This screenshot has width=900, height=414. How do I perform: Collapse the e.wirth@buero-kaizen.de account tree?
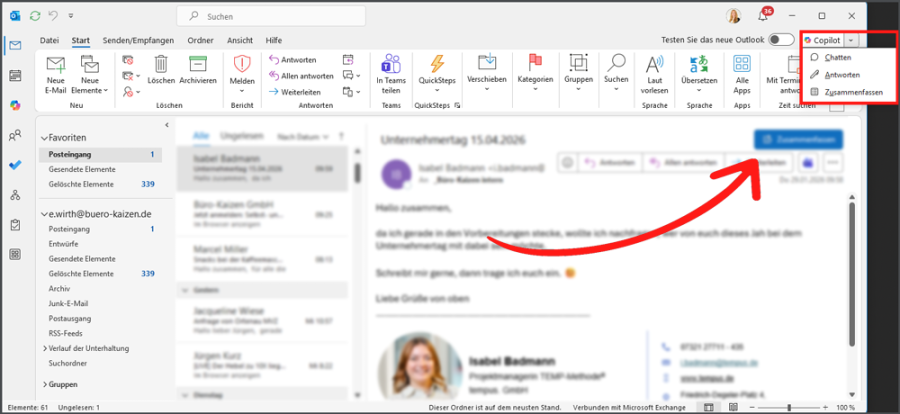click(x=44, y=214)
